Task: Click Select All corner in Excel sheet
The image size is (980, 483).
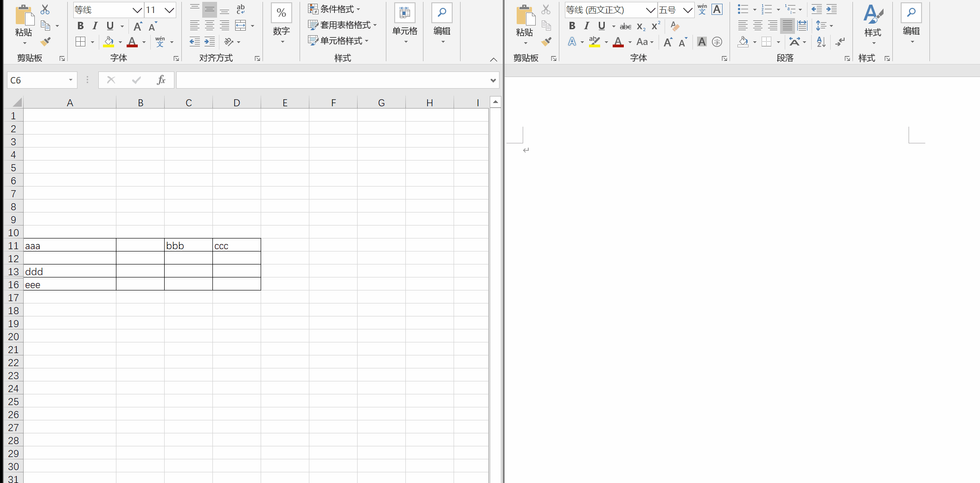Action: pos(16,103)
